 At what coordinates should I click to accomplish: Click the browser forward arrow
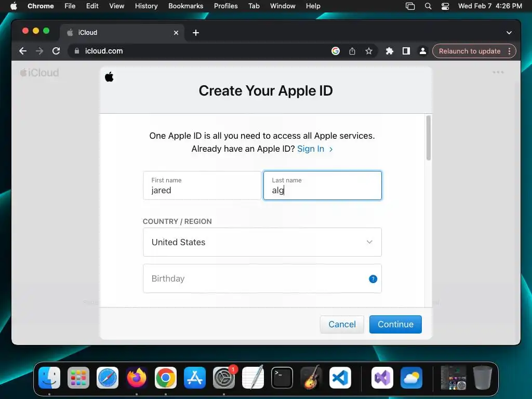(39, 51)
